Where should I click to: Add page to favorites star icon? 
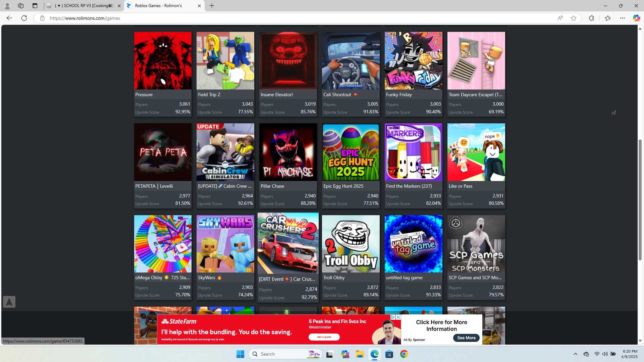point(574,18)
